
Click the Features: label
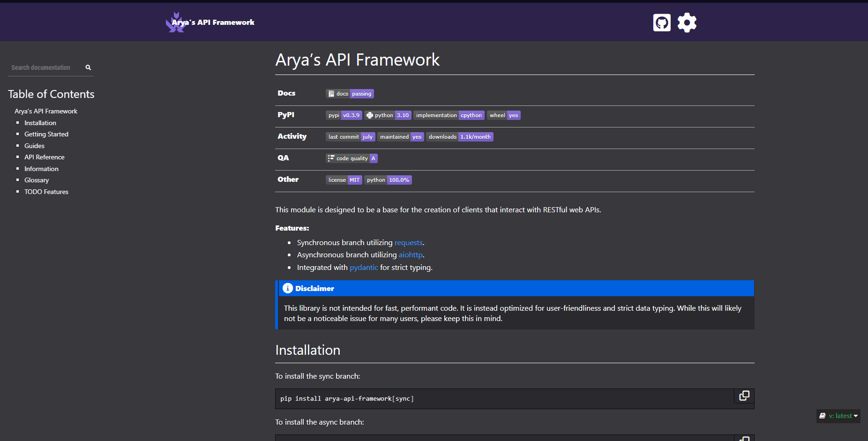pyautogui.click(x=292, y=228)
